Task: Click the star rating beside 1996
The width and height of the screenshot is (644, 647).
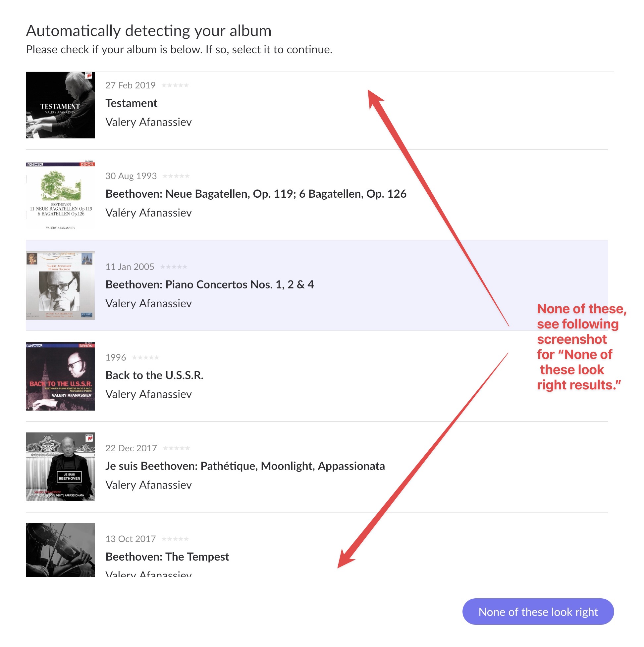Action: tap(146, 358)
